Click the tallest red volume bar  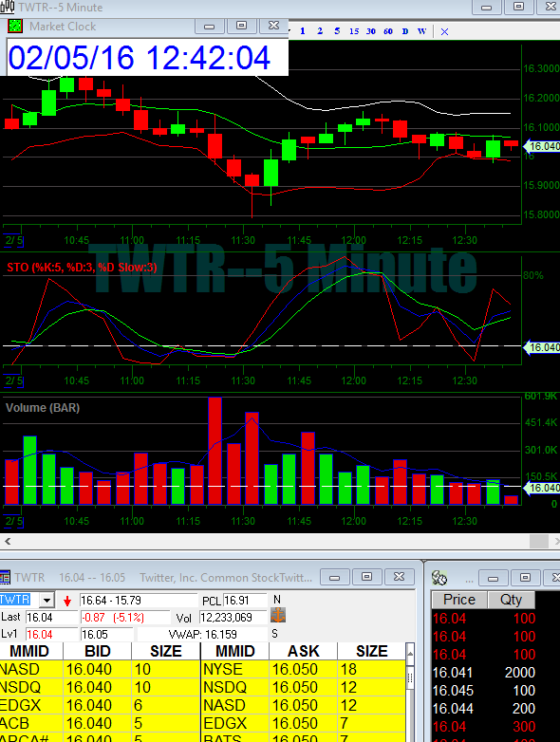[215, 451]
